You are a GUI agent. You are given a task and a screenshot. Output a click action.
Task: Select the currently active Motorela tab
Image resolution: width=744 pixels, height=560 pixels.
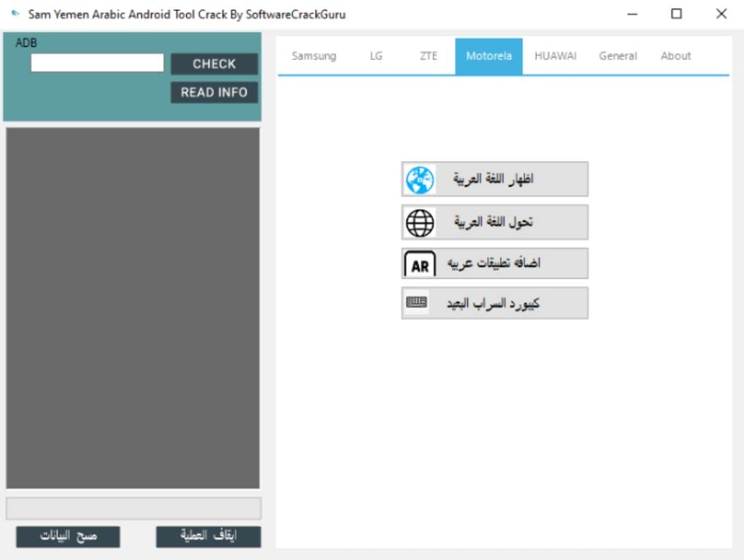click(x=488, y=56)
